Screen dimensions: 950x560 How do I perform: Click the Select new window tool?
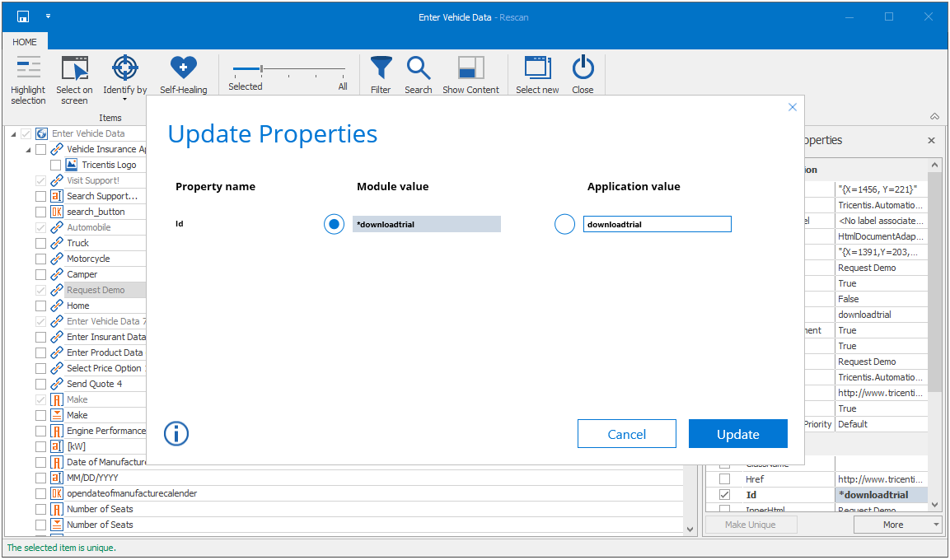click(x=537, y=74)
